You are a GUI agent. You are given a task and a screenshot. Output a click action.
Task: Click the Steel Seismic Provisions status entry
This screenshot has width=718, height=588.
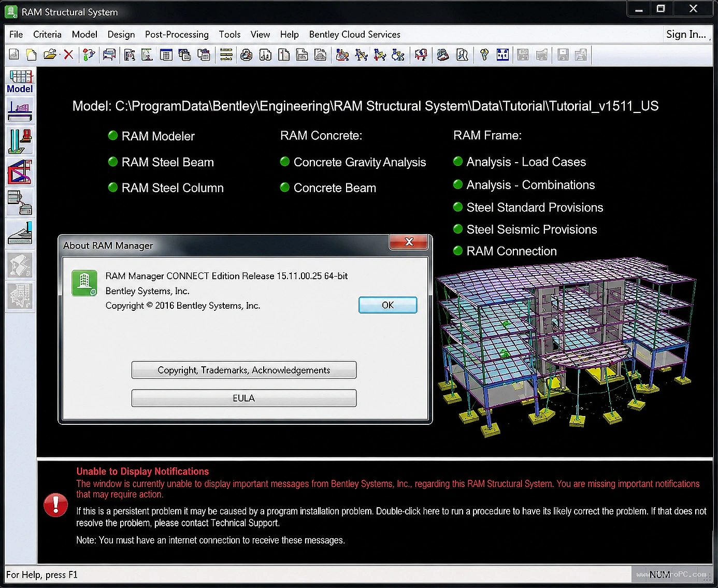525,229
